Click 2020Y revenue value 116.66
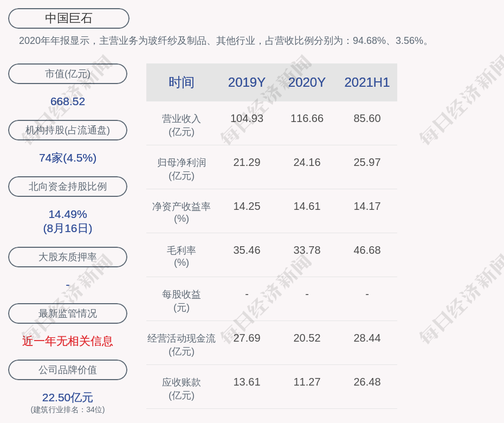 click(307, 118)
